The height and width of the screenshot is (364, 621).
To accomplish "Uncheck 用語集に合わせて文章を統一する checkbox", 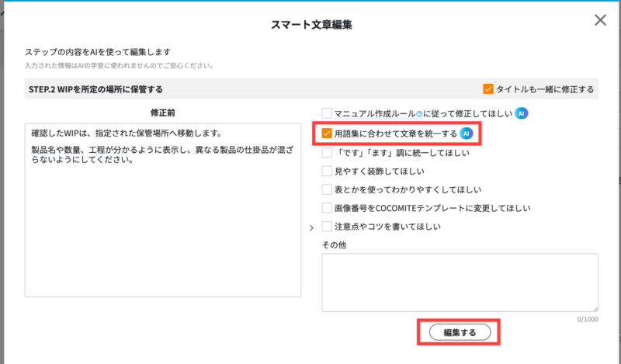I will [x=327, y=133].
